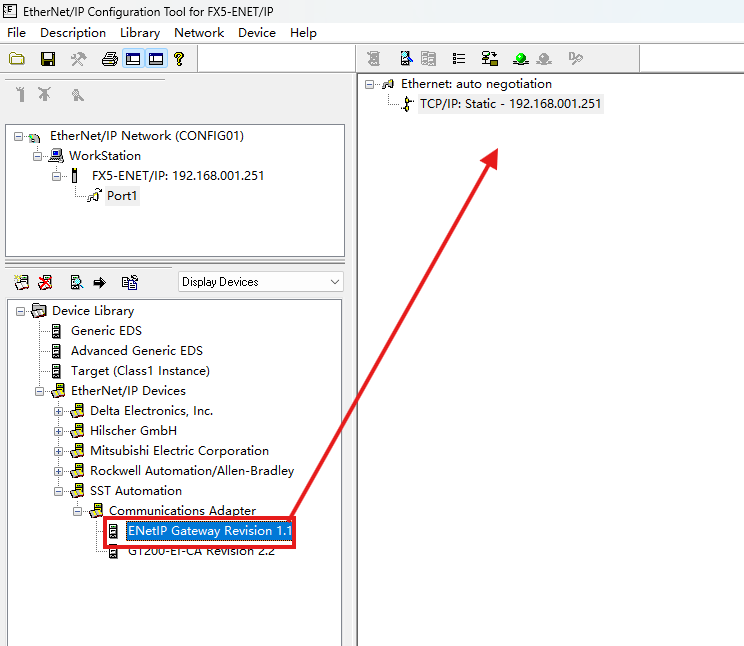Expand Delta Electronics, Inc. folder
This screenshot has height=646, width=744.
point(58,412)
